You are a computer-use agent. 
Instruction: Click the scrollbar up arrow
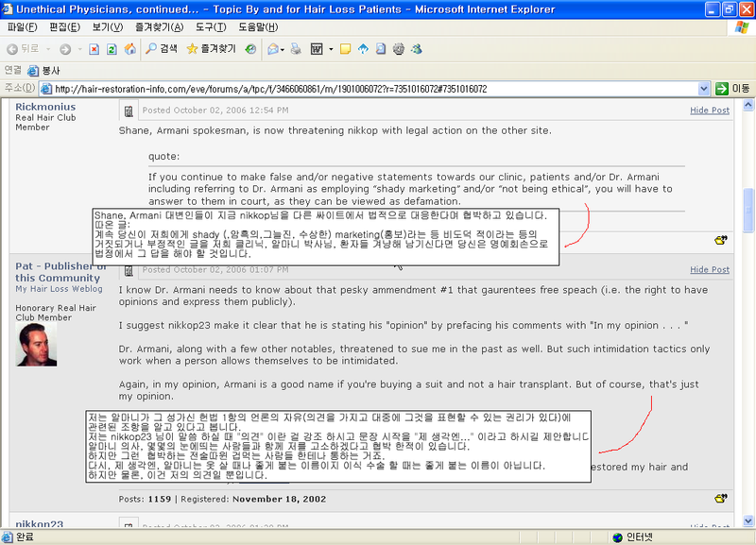coord(748,105)
